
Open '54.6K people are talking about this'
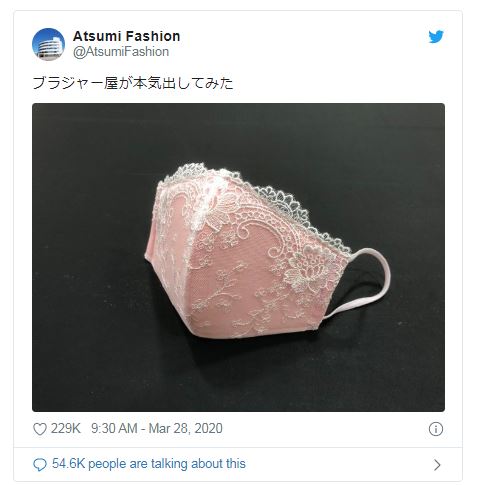149,464
